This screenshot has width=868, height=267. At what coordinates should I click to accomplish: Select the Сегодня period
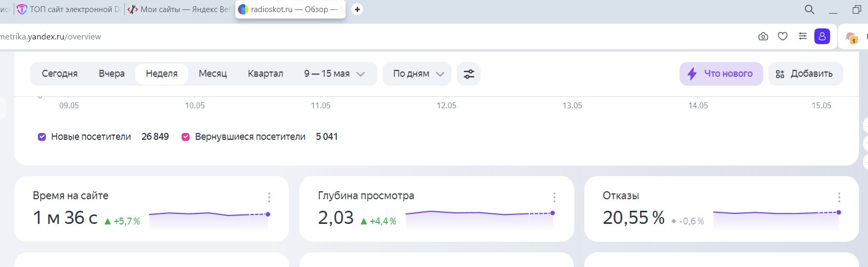tap(59, 74)
